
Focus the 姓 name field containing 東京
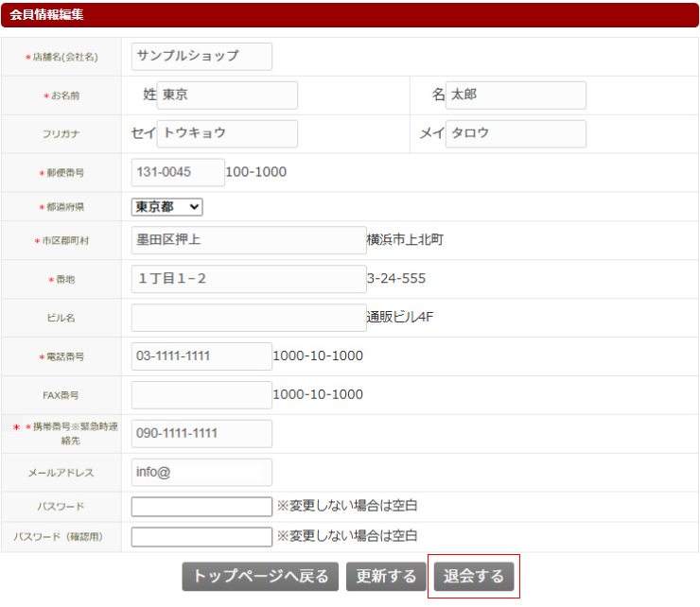tap(227, 95)
